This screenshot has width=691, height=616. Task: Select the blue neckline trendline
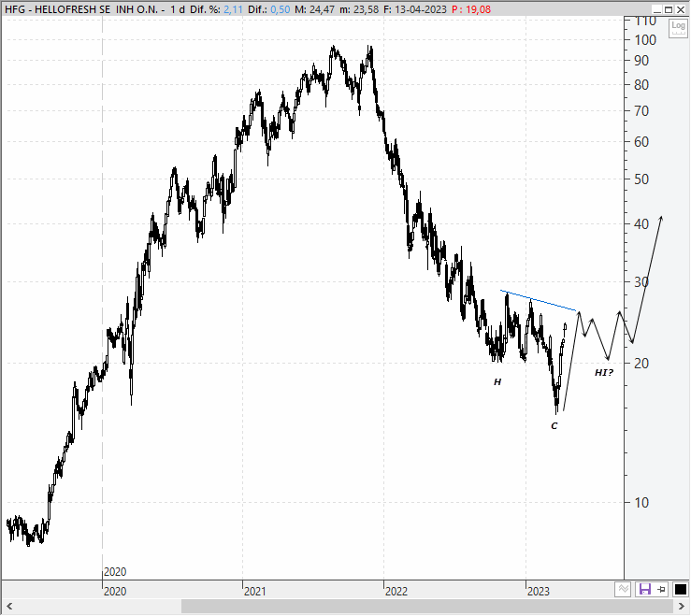pyautogui.click(x=538, y=300)
